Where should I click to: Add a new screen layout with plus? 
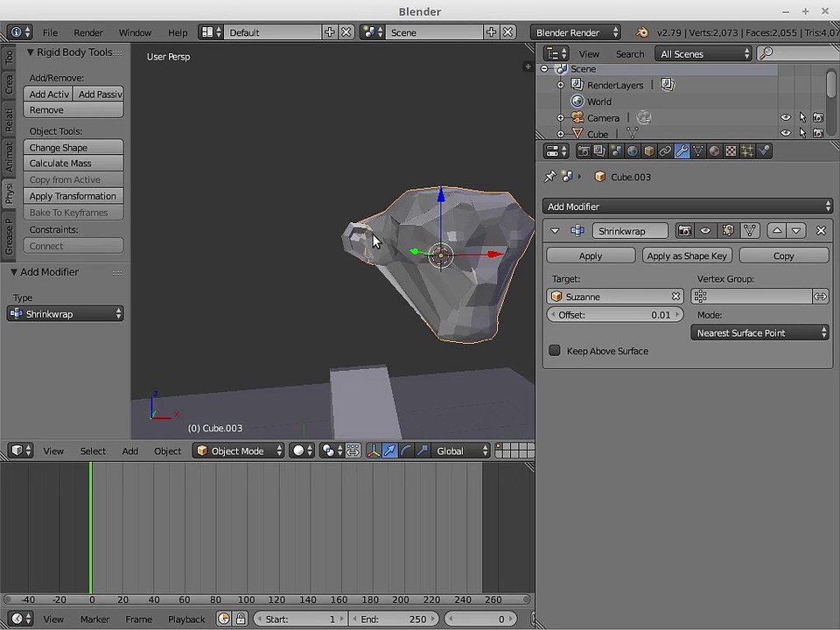[330, 32]
